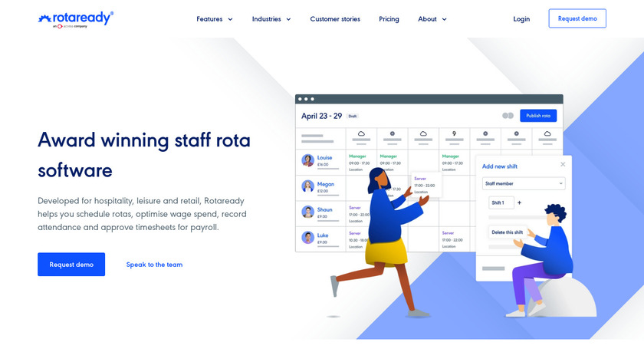Click the Award winning staff rota software headline
Screen dimensions: 644x362
coord(144,155)
